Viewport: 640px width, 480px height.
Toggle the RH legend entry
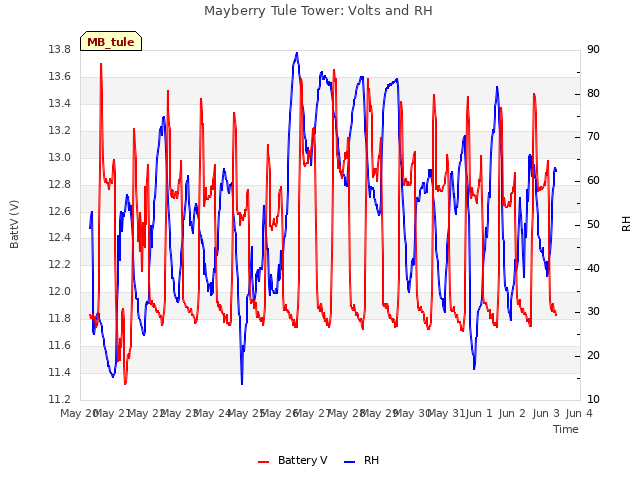click(x=362, y=460)
